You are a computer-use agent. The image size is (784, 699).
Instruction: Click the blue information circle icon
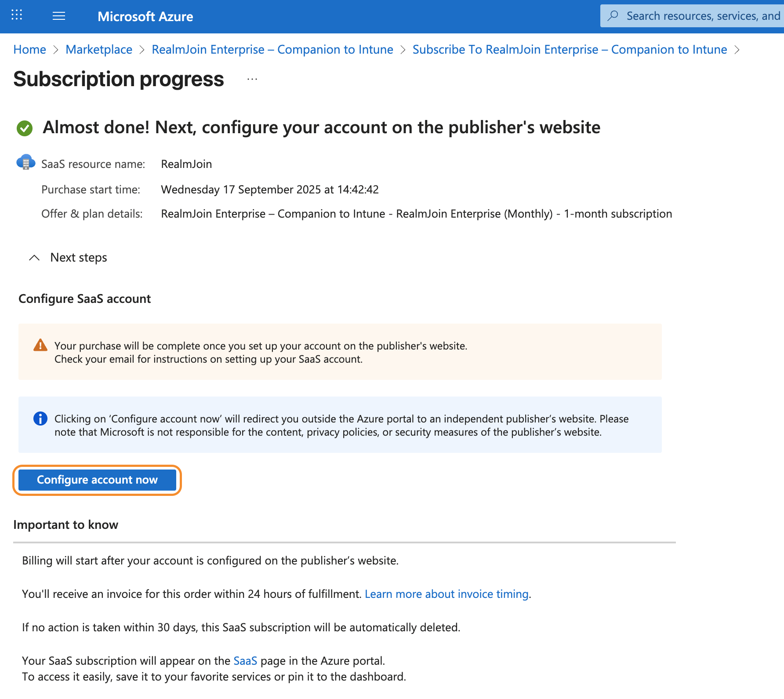click(x=40, y=419)
